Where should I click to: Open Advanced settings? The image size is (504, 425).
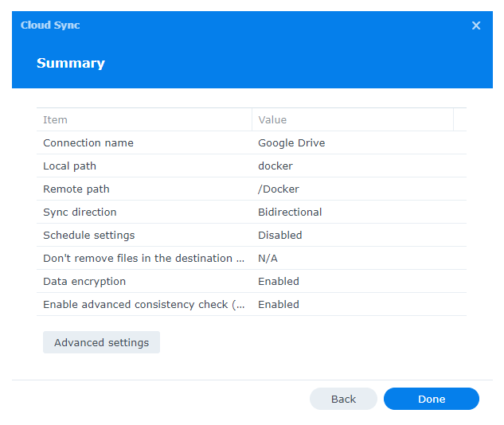101,342
